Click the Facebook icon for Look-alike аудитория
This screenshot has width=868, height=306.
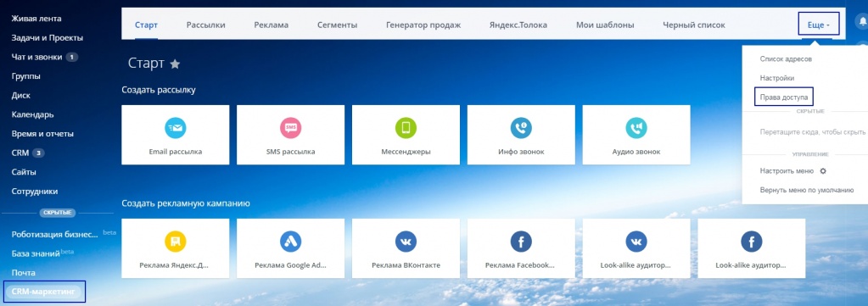(x=751, y=242)
